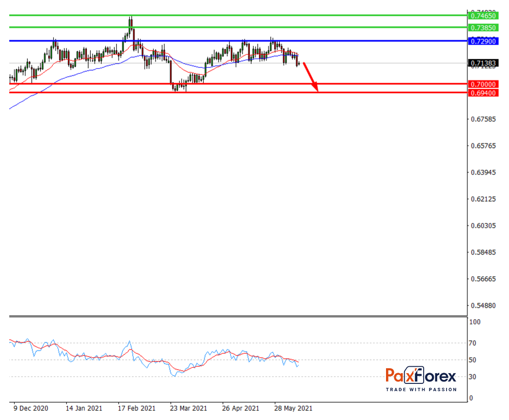Click the 0.62125 price axis value
Screen dimensions: 509x420
point(483,199)
